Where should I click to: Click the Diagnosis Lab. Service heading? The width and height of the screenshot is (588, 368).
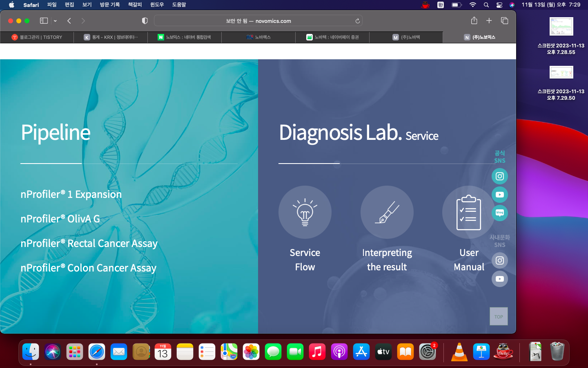point(359,132)
